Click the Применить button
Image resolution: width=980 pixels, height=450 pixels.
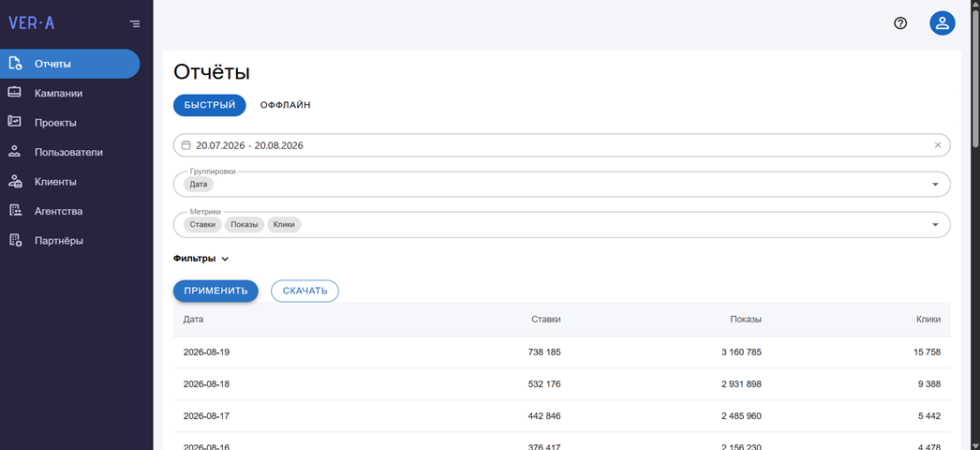tap(215, 291)
